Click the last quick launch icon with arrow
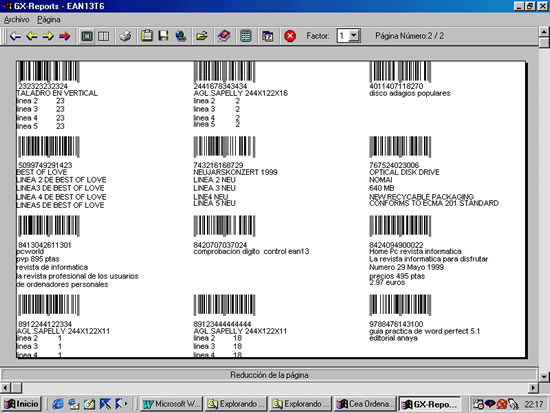This screenshot has width=550, height=413. [x=120, y=404]
